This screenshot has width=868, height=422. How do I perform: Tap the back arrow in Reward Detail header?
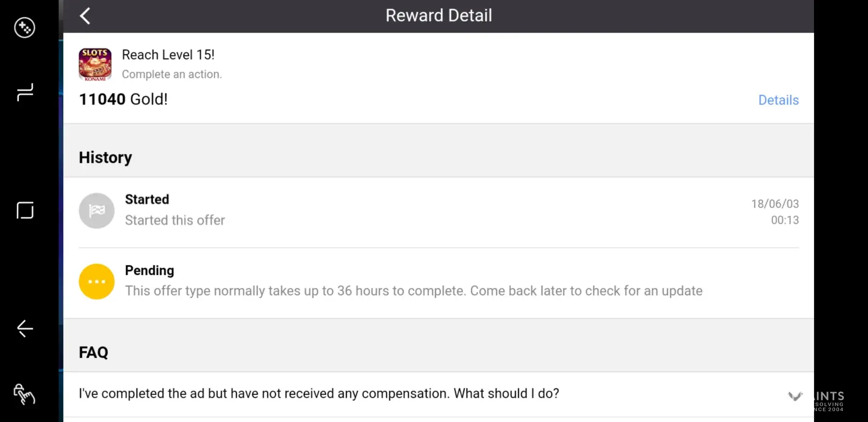pyautogui.click(x=85, y=16)
